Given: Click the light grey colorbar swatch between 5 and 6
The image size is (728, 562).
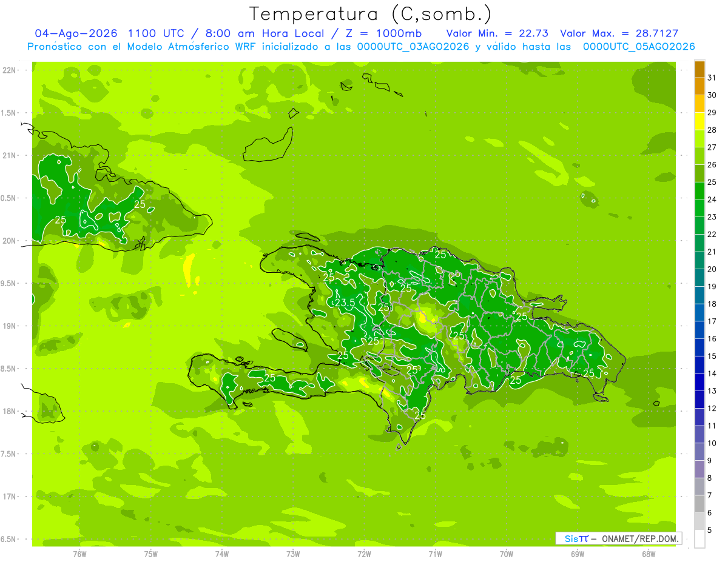Looking at the screenshot, I should coord(699,521).
